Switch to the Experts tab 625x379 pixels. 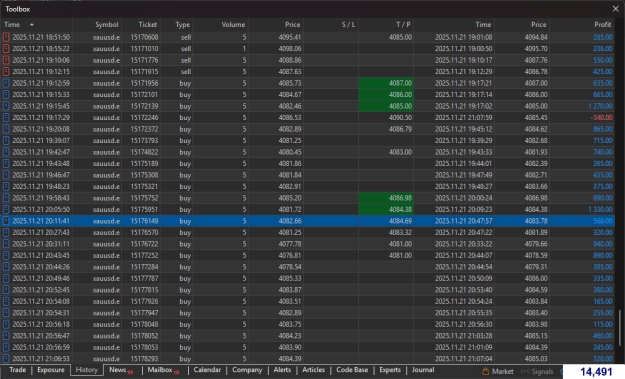[x=389, y=370]
